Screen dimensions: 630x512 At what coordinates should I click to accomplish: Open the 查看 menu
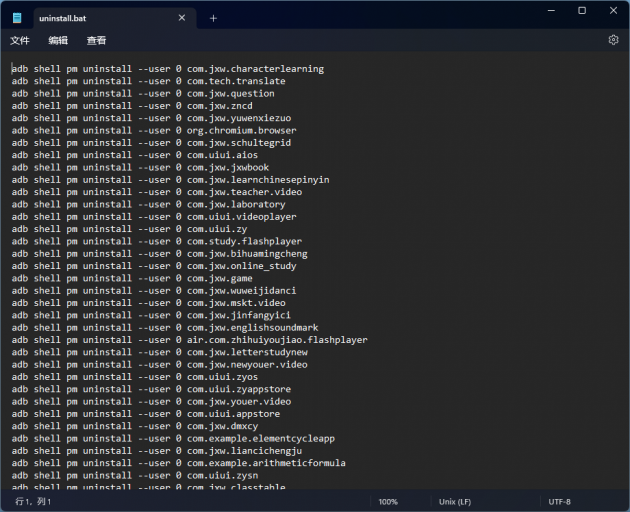coord(96,40)
